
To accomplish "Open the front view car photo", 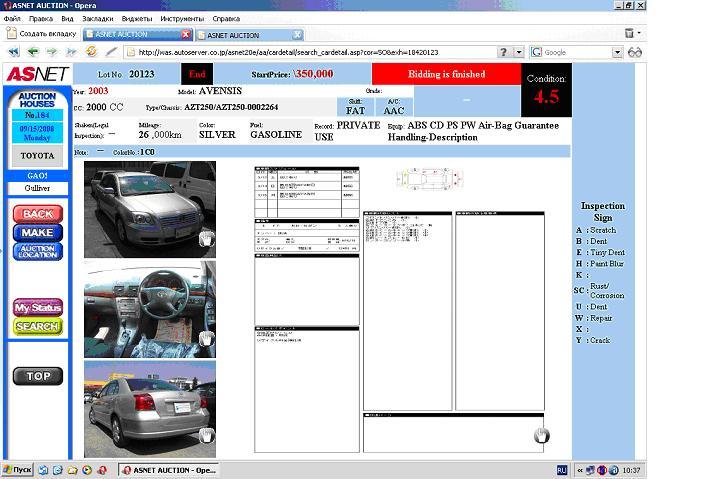I will [x=150, y=209].
